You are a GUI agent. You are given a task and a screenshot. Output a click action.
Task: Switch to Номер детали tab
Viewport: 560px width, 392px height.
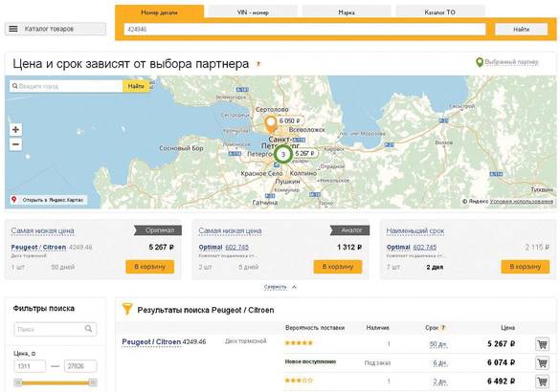159,12
